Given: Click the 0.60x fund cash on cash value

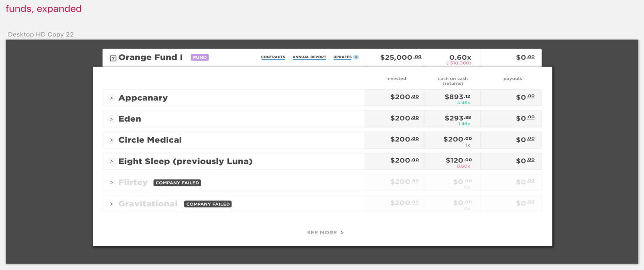Looking at the screenshot, I should [460, 57].
